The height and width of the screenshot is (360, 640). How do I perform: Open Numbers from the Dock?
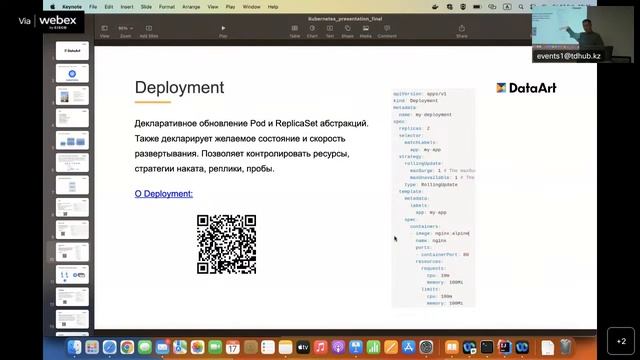pos(373,347)
